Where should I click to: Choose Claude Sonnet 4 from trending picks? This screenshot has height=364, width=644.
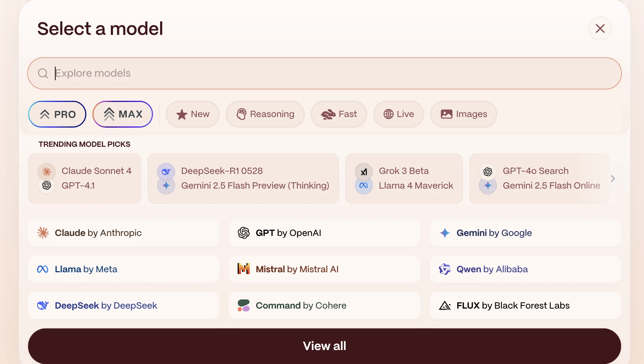tap(96, 171)
